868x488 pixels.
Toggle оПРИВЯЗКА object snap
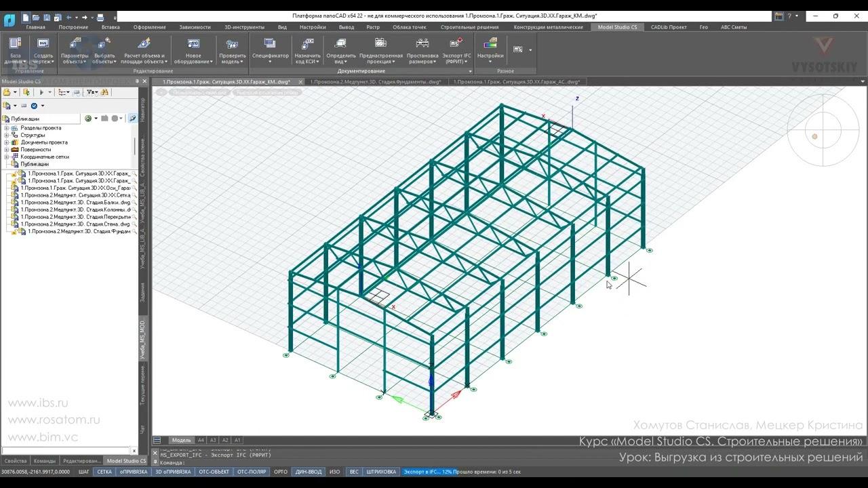point(134,472)
